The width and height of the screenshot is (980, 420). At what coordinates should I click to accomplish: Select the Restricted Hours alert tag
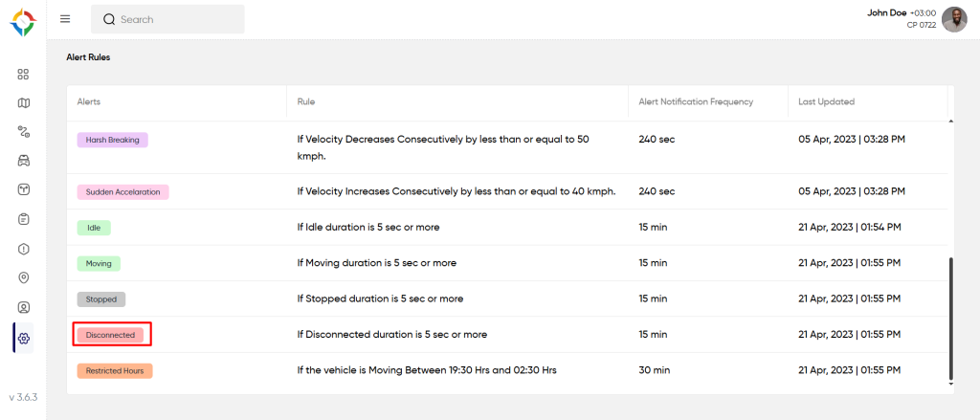click(115, 370)
